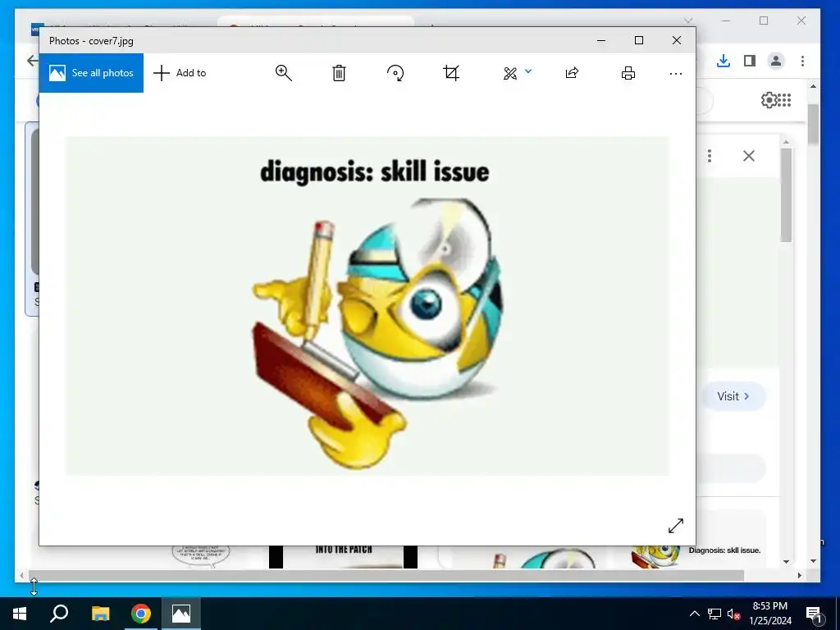Click the displayed skill issue image

(x=367, y=306)
